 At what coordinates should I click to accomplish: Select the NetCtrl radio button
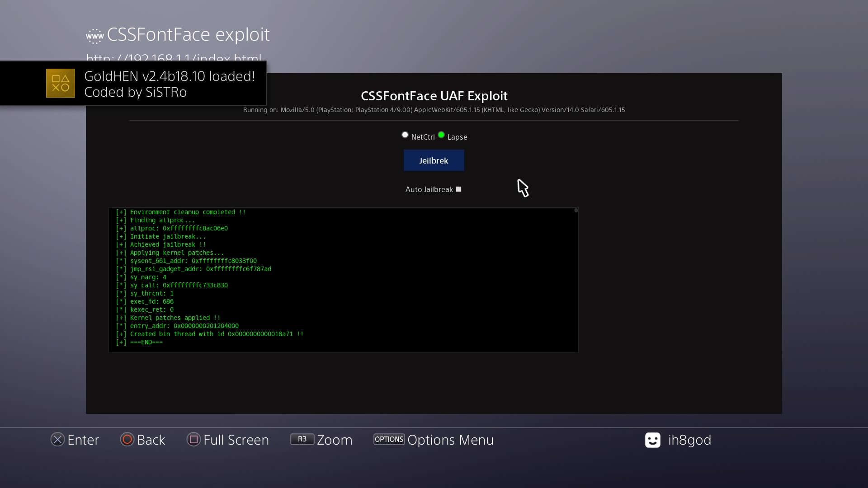405,135
